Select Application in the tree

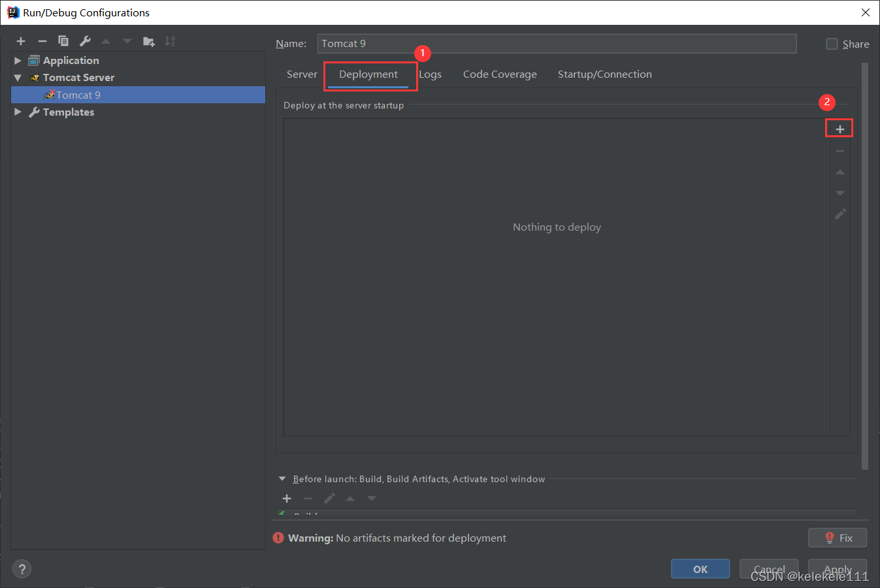pyautogui.click(x=71, y=60)
